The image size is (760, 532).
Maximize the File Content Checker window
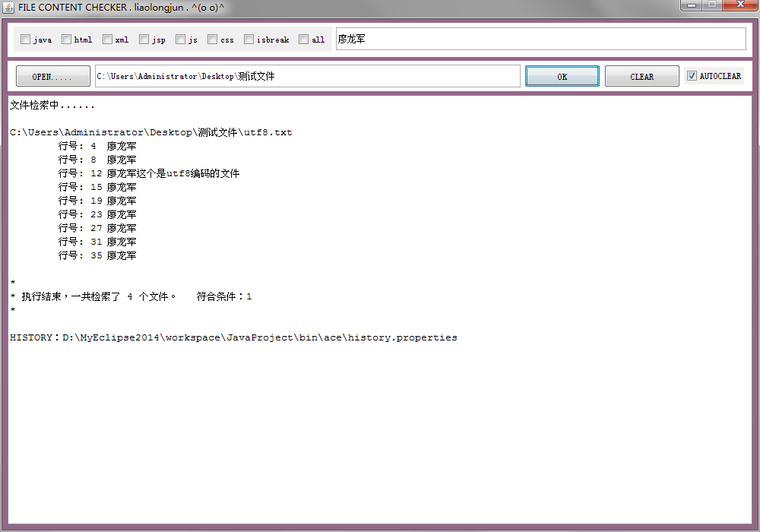712,5
